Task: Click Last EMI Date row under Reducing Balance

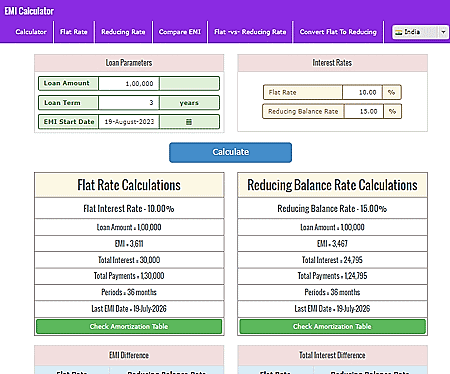Action: 332,309
